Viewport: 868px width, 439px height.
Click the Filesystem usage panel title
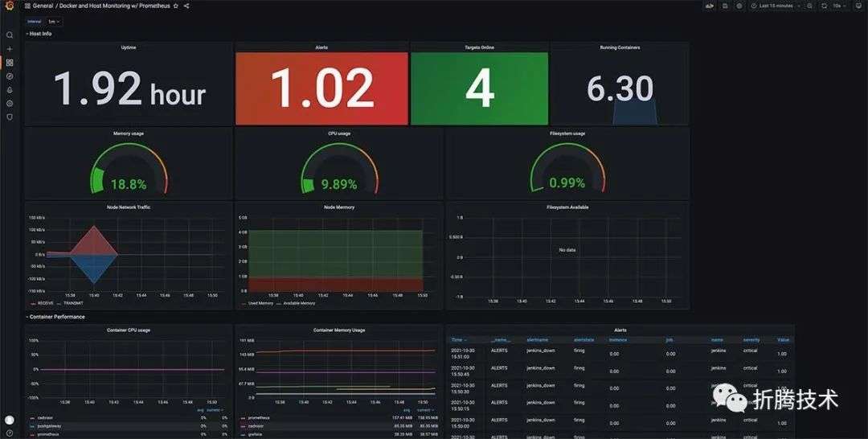[x=567, y=133]
